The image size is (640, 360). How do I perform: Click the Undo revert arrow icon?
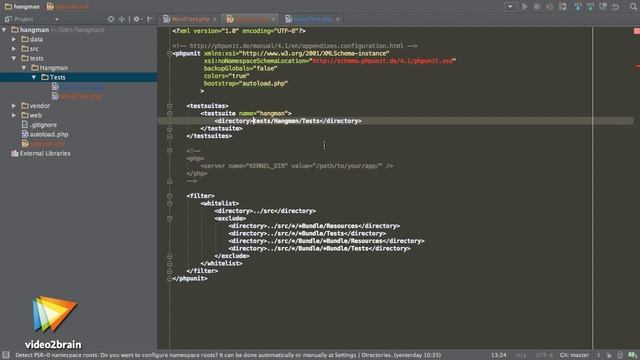[616, 7]
